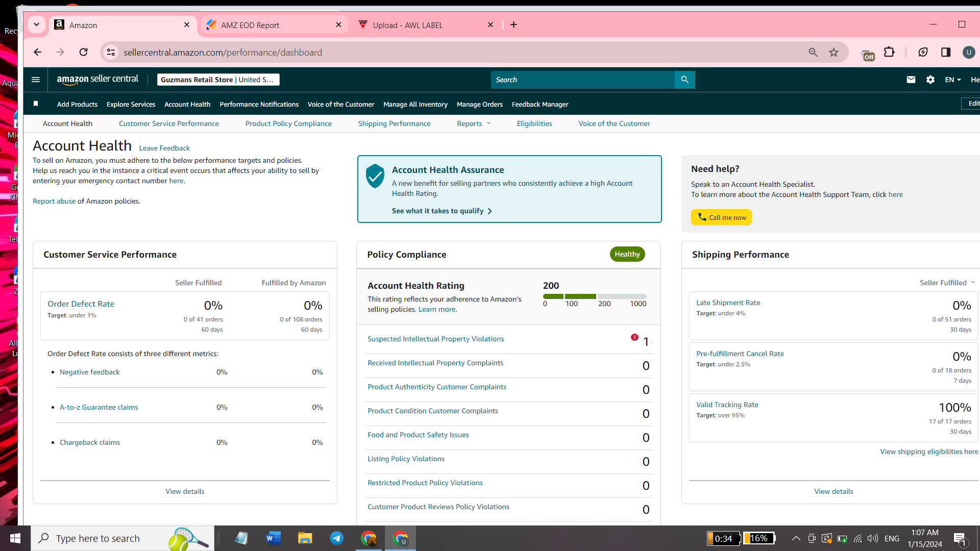Screen dimensions: 980x551
Task: Click the Leave Feedback link
Action: coord(164,148)
